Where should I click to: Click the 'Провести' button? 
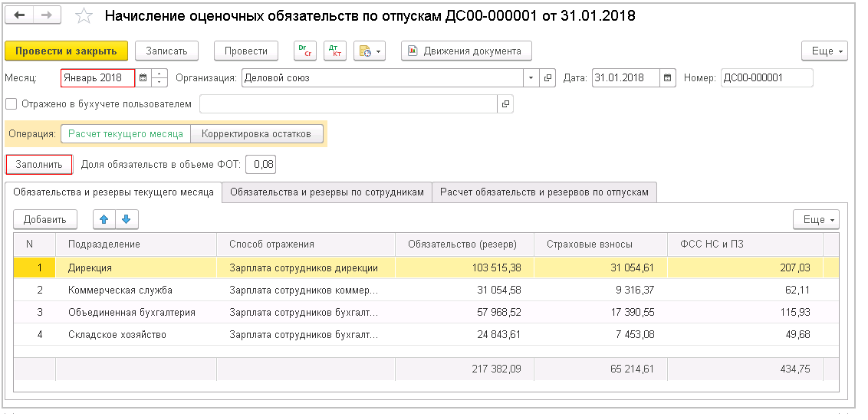point(246,51)
